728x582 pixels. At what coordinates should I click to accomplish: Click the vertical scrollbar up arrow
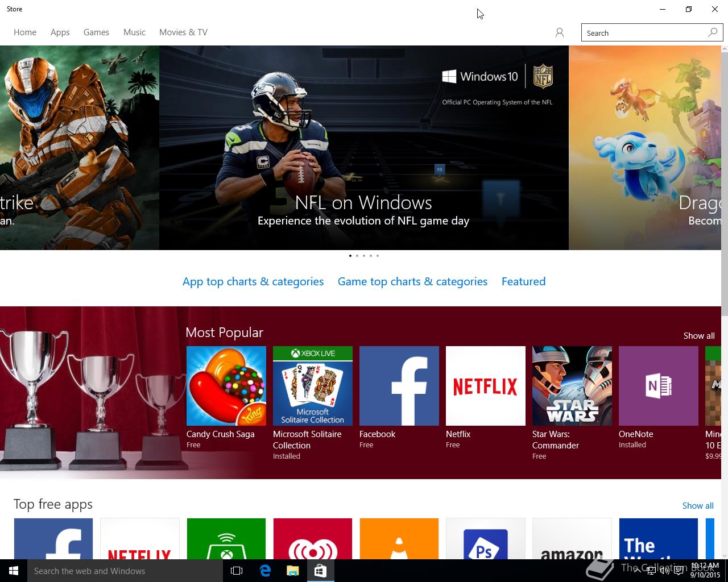725,49
